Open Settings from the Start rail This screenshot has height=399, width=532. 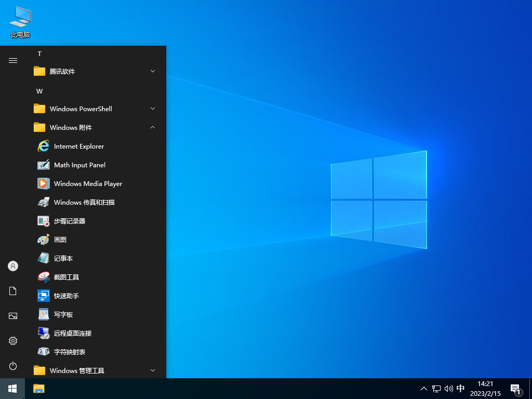pyautogui.click(x=12, y=341)
